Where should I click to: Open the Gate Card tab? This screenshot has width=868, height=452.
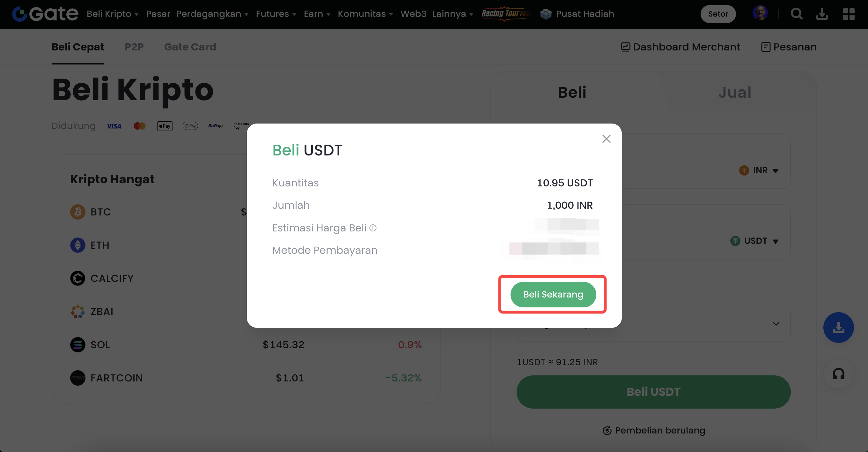pyautogui.click(x=190, y=47)
